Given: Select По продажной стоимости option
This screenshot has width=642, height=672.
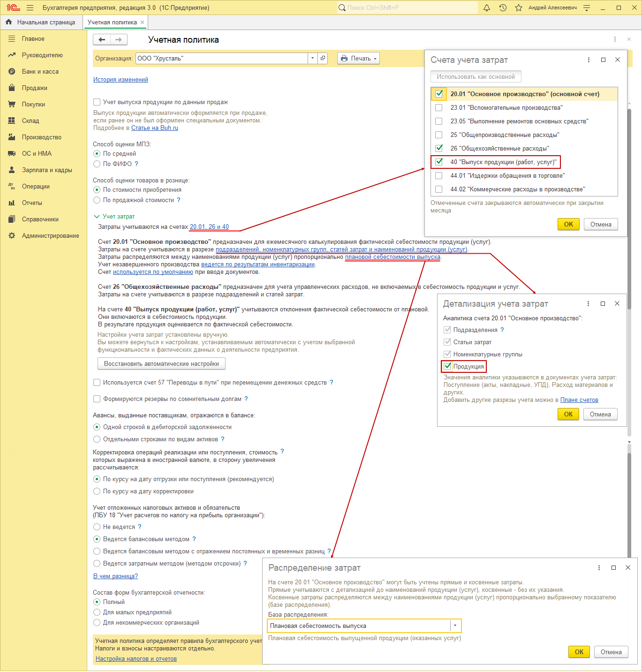Looking at the screenshot, I should [97, 200].
